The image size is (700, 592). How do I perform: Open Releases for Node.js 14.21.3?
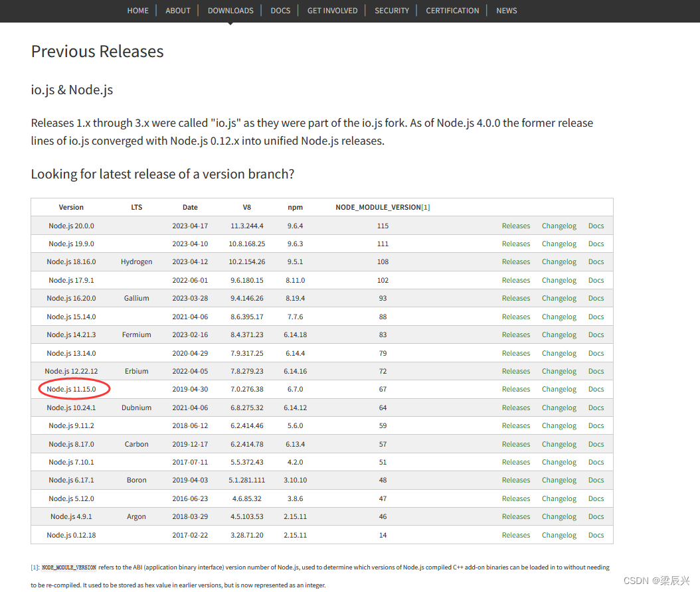515,334
